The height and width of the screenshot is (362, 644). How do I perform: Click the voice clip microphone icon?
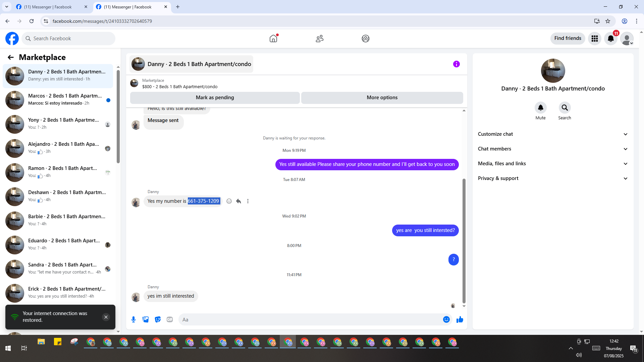coord(133,319)
